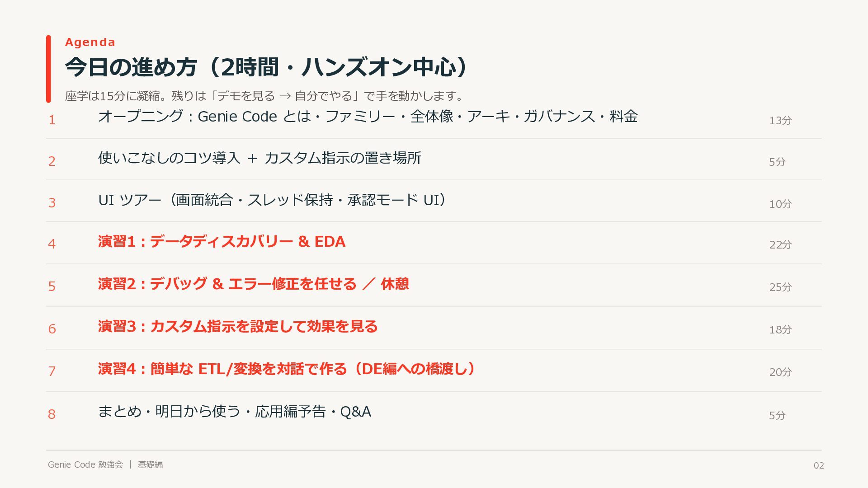Select 演習1:データディスカバリー & EDA heading
868x488 pixels.
[x=222, y=242]
